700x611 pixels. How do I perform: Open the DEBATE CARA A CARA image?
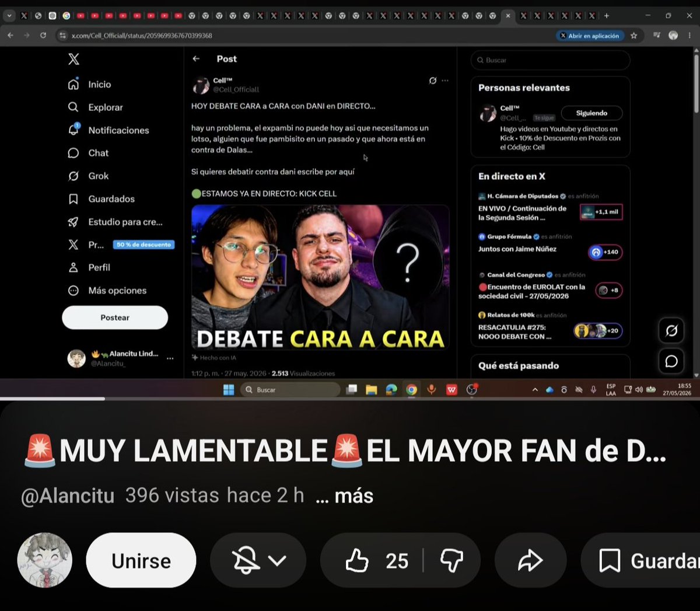pyautogui.click(x=320, y=277)
